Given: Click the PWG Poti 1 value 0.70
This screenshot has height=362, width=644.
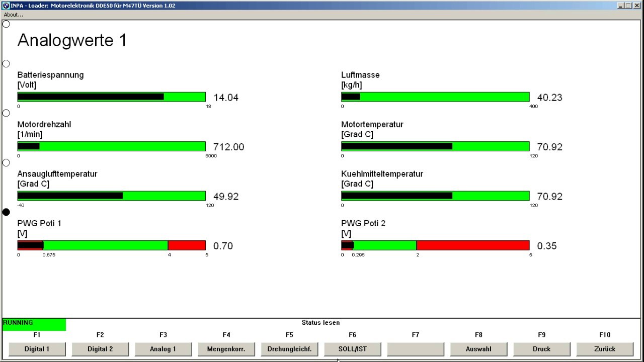Looking at the screenshot, I should click(x=223, y=246).
